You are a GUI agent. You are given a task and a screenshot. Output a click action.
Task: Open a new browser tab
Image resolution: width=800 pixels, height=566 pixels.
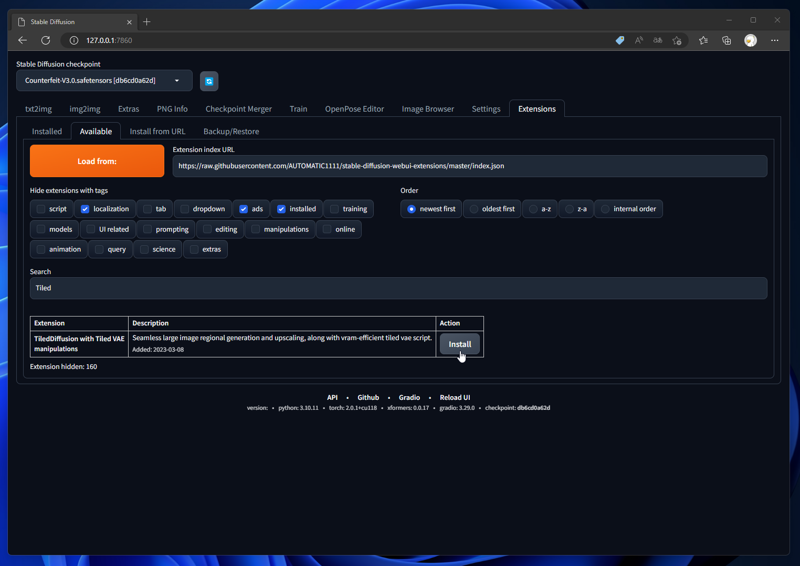(x=147, y=21)
